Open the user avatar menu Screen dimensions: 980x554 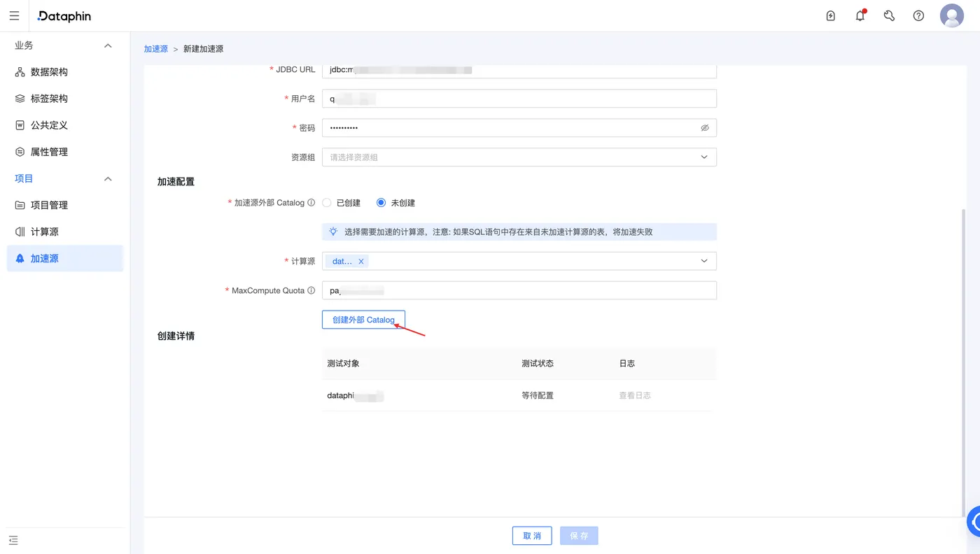952,15
